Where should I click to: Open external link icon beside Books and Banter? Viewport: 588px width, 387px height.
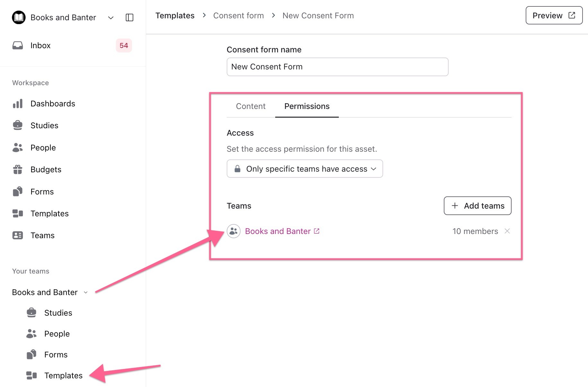click(317, 231)
